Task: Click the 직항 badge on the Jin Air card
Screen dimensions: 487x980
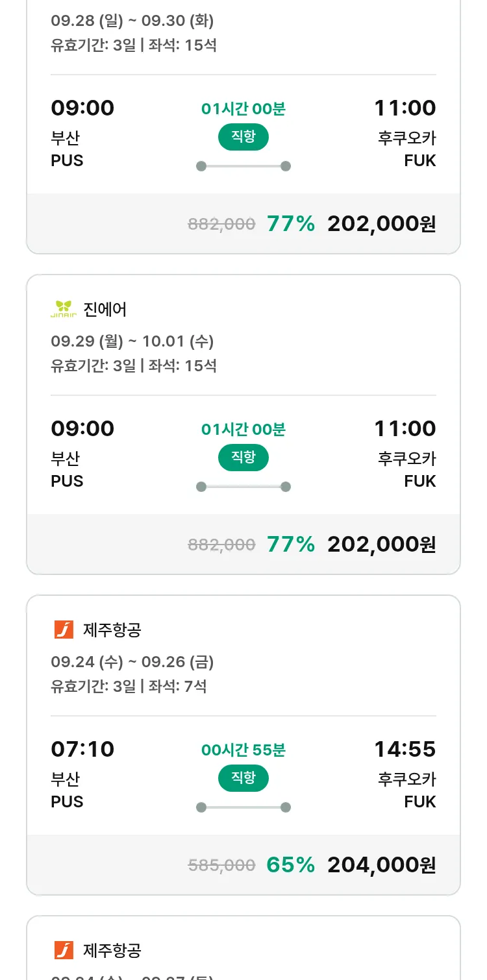Action: [243, 458]
